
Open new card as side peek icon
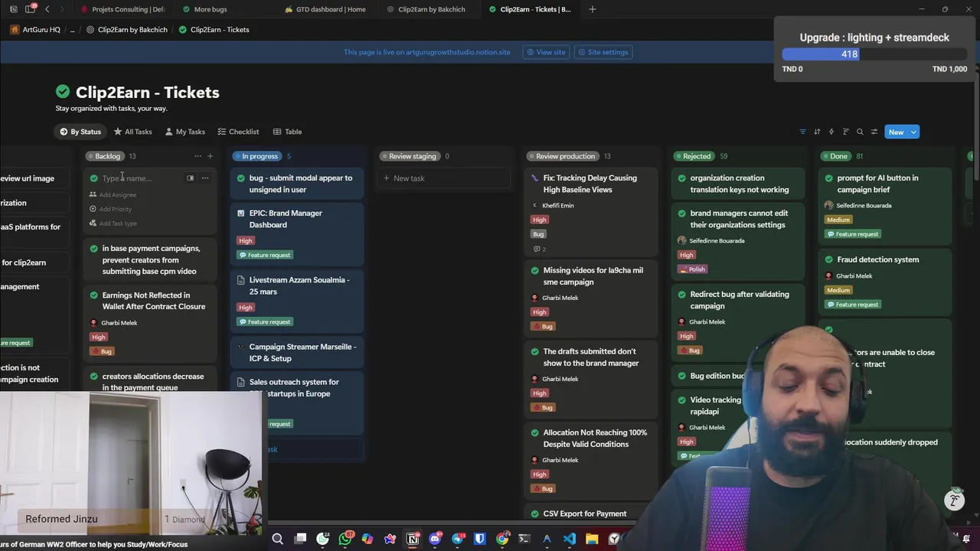(x=191, y=178)
